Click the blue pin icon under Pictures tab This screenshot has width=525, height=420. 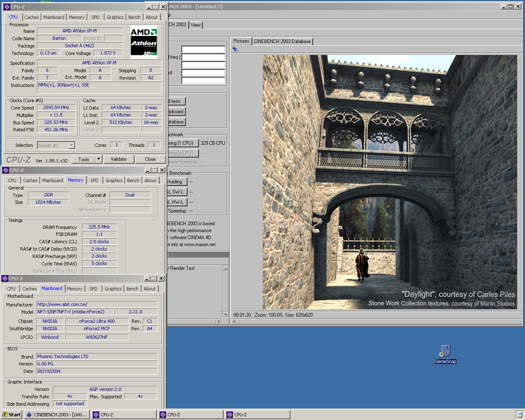click(235, 49)
